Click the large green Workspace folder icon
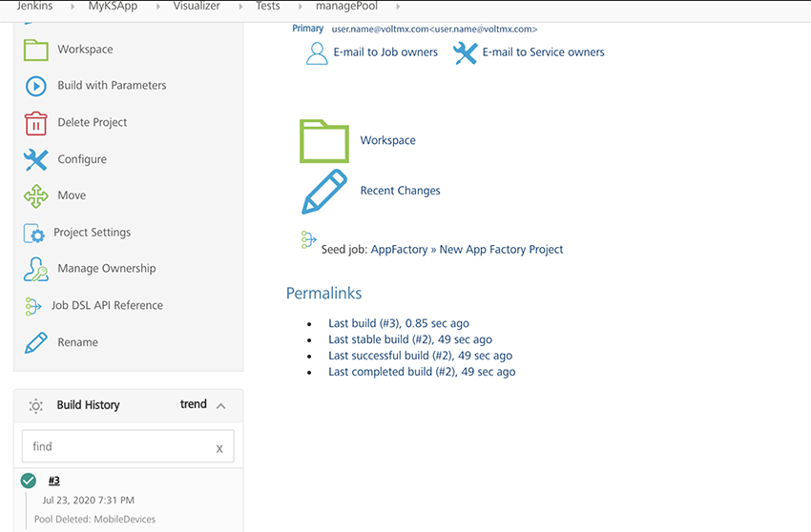This screenshot has height=532, width=811. (324, 141)
